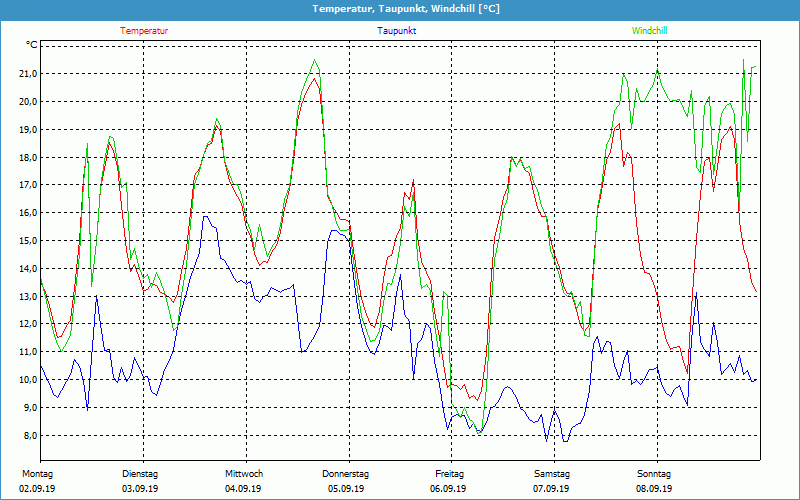
Task: Click the '18,0' y-axis value
Action: pyautogui.click(x=28, y=157)
